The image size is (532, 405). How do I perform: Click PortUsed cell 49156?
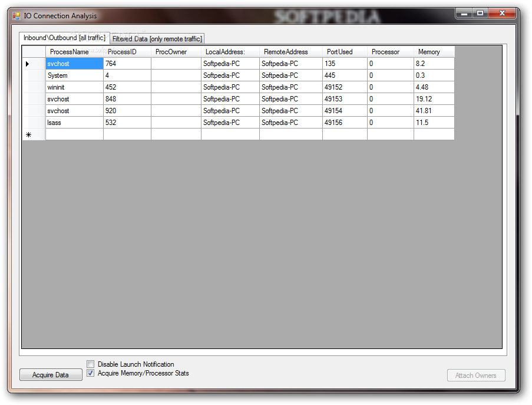pos(345,123)
